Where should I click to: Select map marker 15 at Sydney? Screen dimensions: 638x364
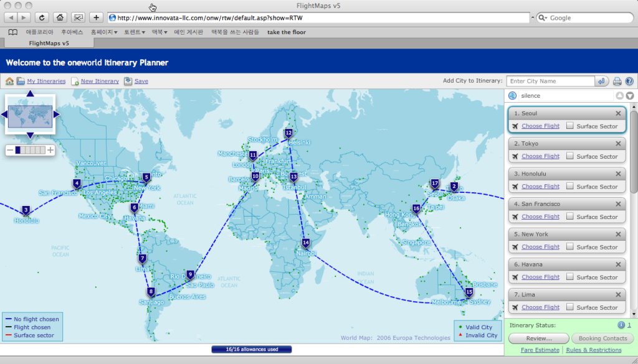coord(469,292)
